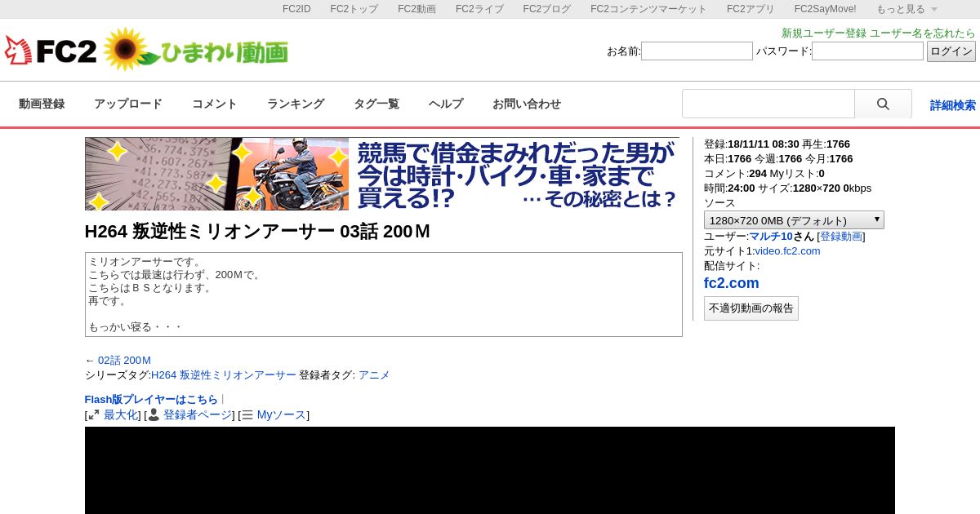Click the maximize arrows icon
Screen dimensions: 980x514
(x=94, y=415)
